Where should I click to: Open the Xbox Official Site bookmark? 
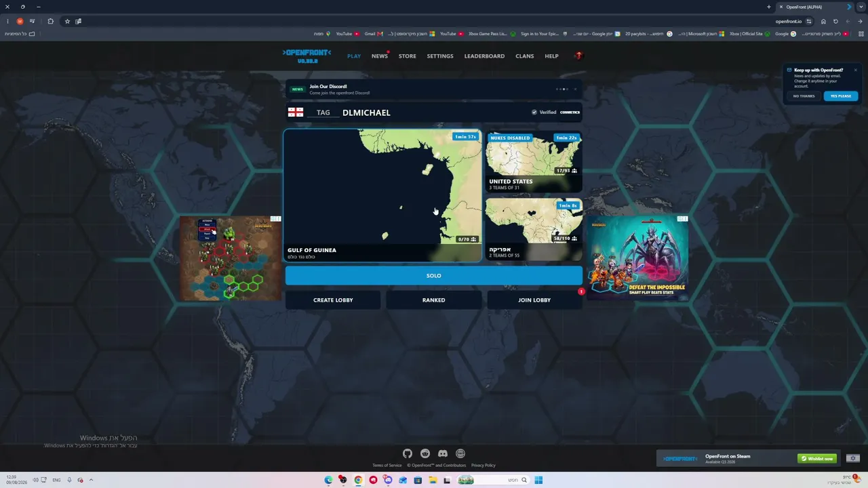coord(749,34)
